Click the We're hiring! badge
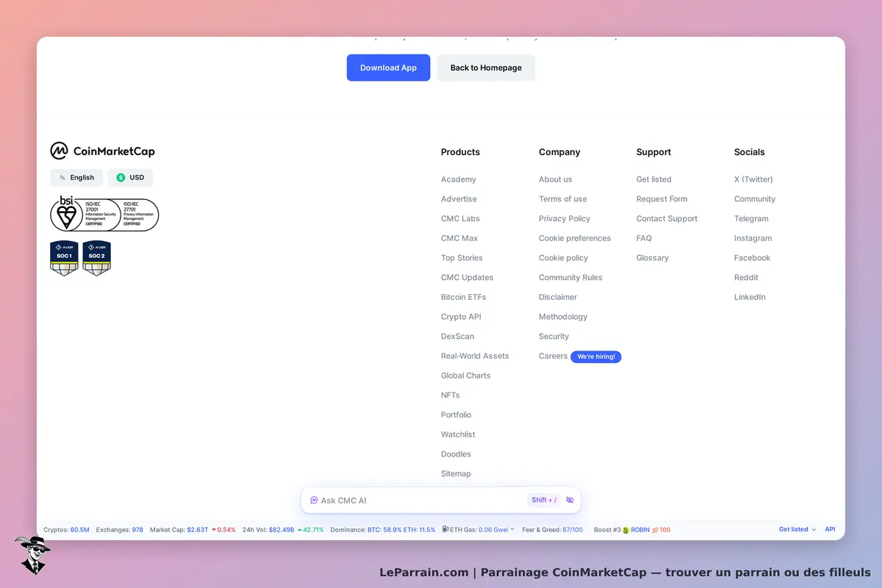The width and height of the screenshot is (882, 588). click(x=596, y=356)
